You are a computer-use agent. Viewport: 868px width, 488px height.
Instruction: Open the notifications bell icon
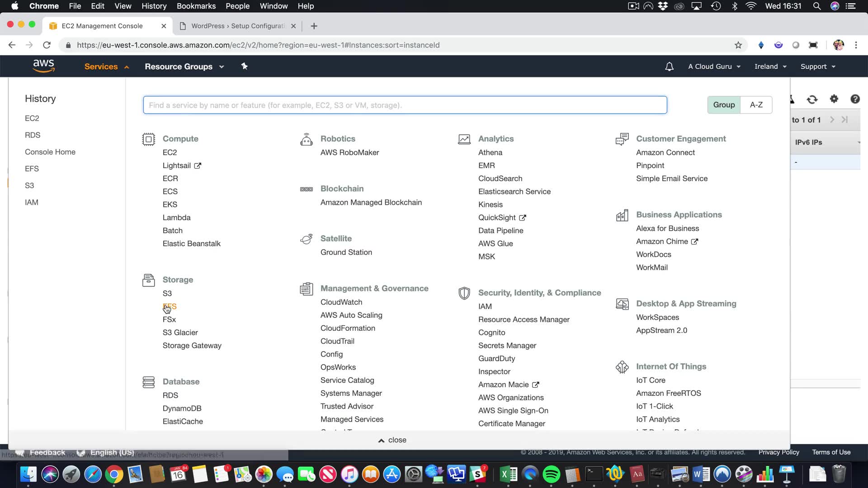[669, 66]
